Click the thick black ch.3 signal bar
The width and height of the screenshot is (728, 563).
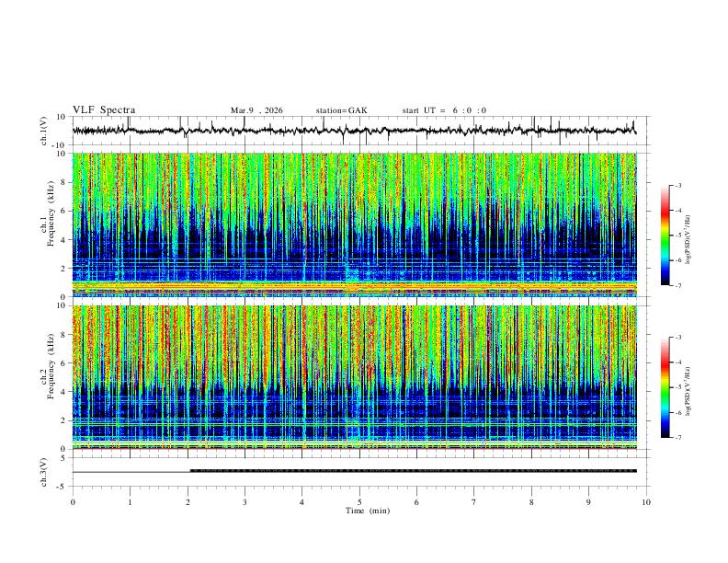pyautogui.click(x=414, y=471)
